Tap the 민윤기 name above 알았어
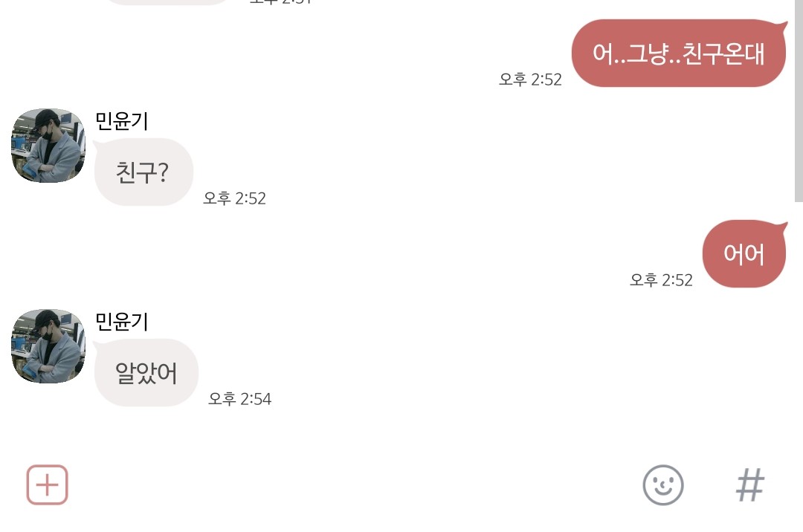Screen dimensions: 803x532 click(122, 321)
